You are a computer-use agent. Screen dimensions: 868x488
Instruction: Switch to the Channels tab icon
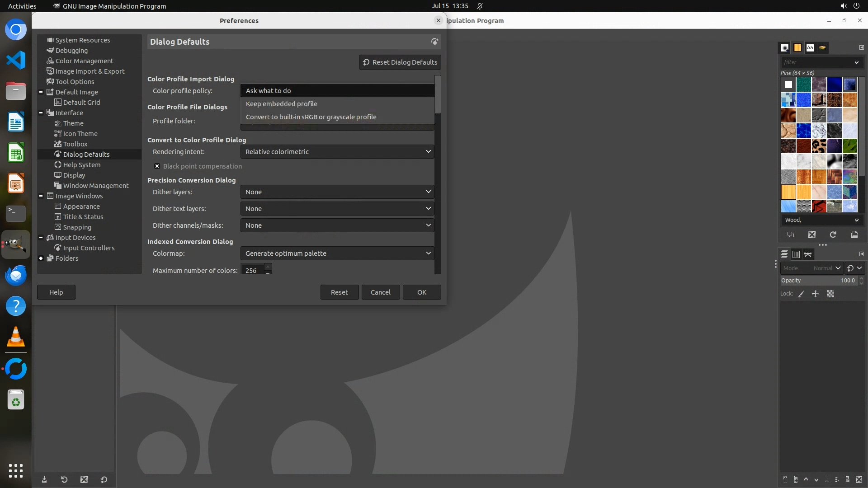[x=796, y=254]
